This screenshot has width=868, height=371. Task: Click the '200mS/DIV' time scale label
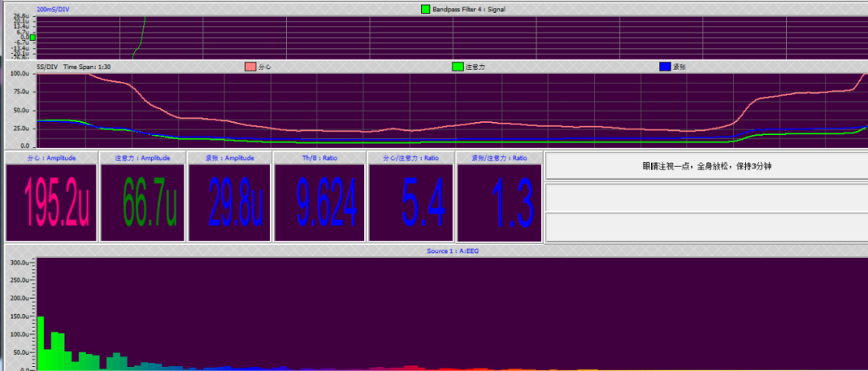pos(53,10)
